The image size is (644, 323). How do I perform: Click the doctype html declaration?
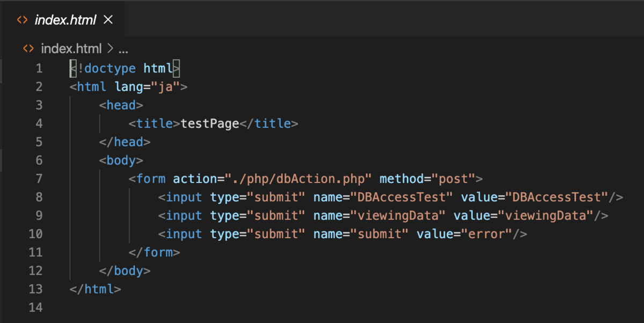click(x=125, y=68)
